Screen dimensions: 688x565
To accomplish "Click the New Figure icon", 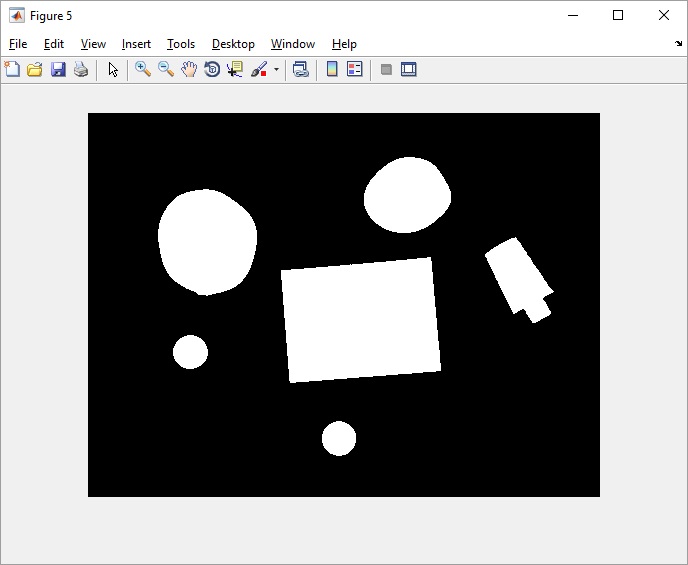I will point(12,70).
